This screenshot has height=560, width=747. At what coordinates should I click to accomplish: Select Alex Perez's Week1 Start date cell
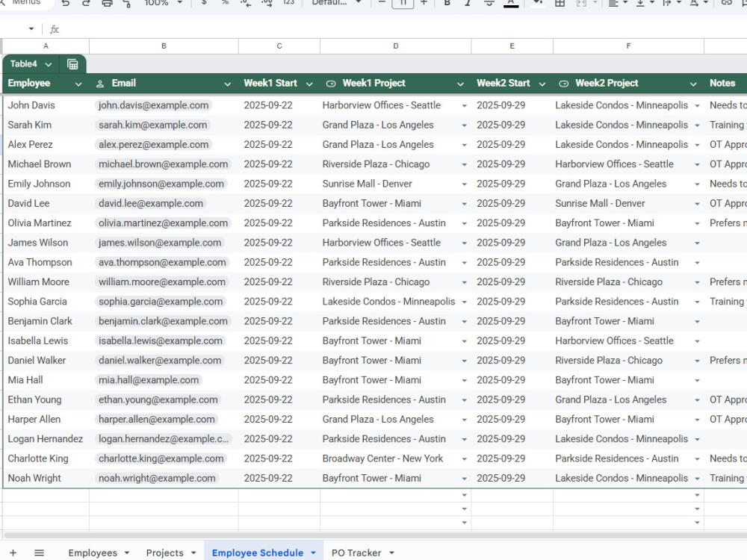pos(279,145)
